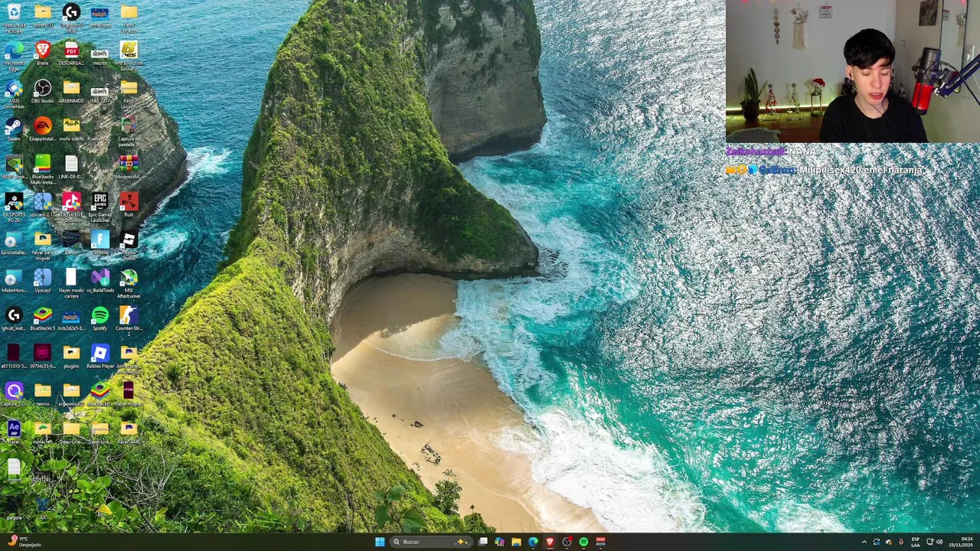Click the microphone tray icon
Image resolution: width=980 pixels, height=551 pixels.
900,542
